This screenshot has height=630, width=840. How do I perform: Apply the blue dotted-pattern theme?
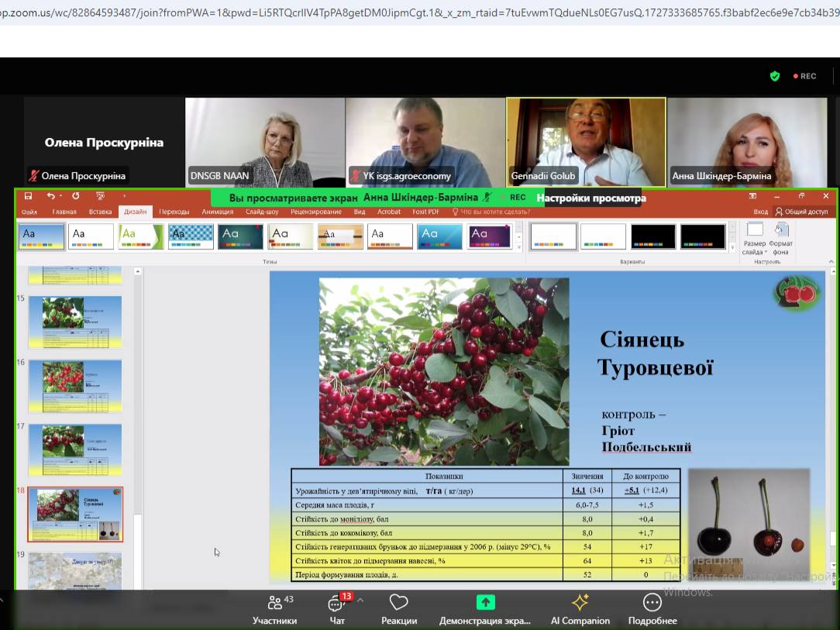click(x=191, y=237)
